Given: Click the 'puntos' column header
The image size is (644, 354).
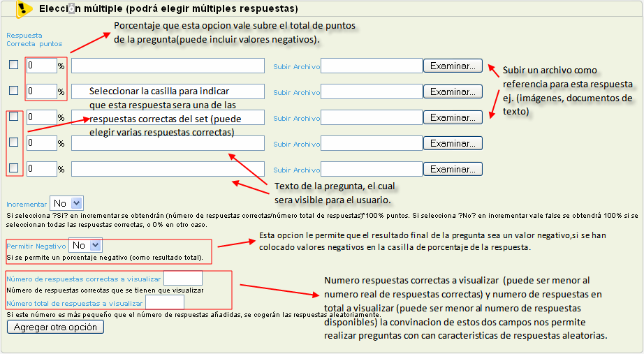Looking at the screenshot, I should click(x=51, y=43).
